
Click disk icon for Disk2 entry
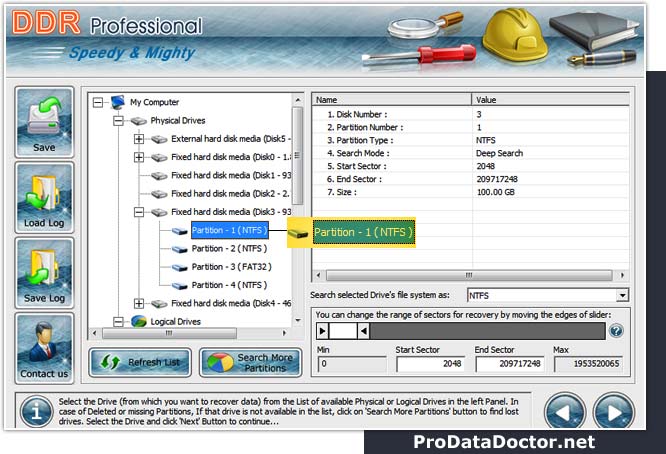click(159, 194)
